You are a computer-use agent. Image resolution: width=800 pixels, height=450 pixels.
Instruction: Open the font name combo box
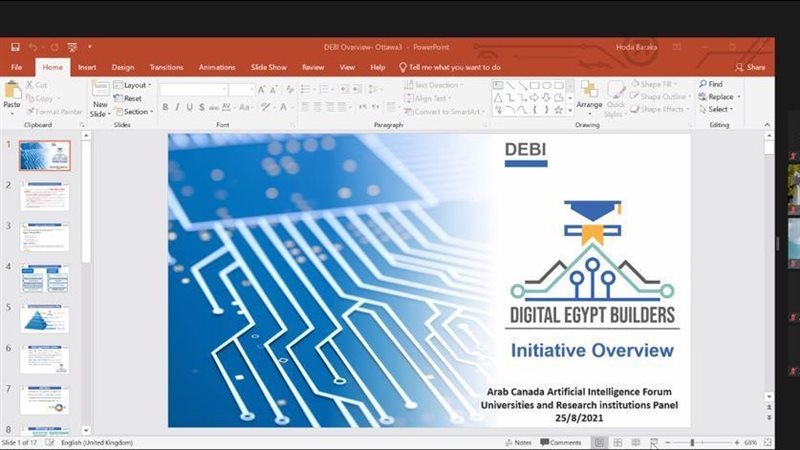pyautogui.click(x=194, y=90)
